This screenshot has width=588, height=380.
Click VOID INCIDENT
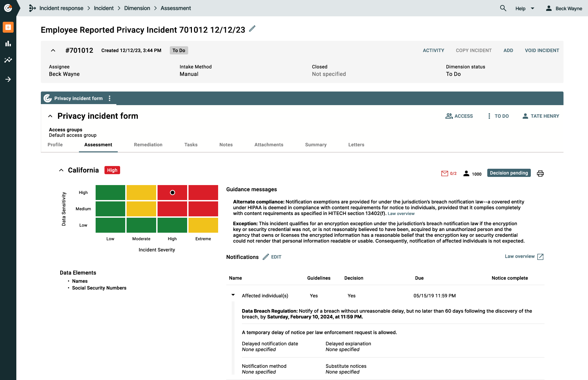542,50
